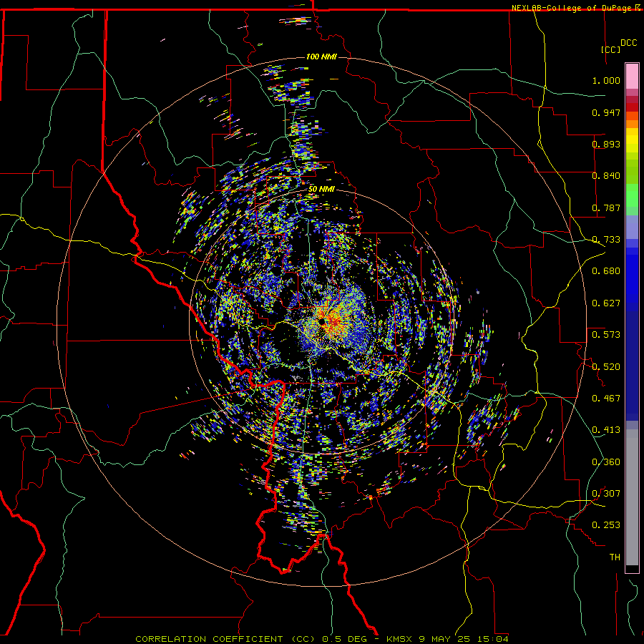Click the black radar site dot at map center
The height and width of the screenshot is (644, 644).
[323, 321]
